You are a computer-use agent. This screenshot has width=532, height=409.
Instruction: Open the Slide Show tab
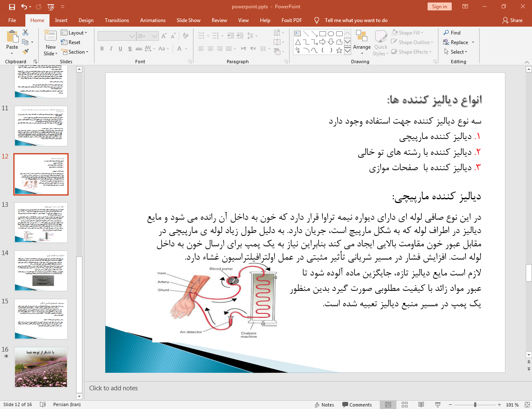tap(188, 20)
